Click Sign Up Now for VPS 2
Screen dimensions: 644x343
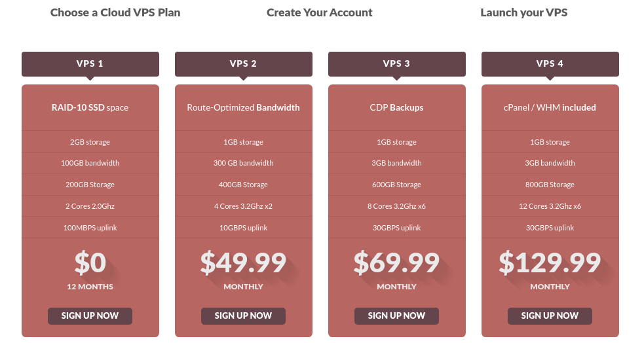pos(243,316)
